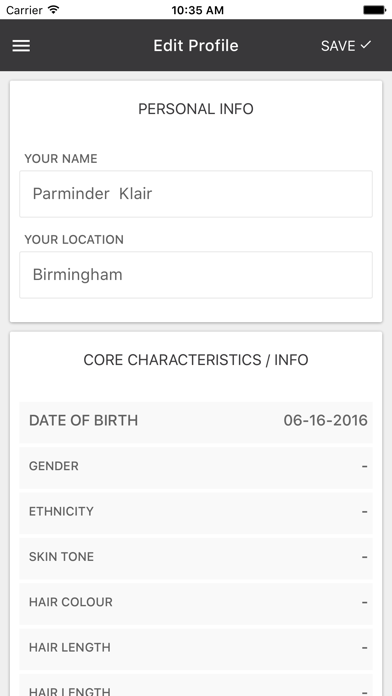Viewport: 392px width, 696px height.
Task: Tap the Carrier label in status bar
Action: click(x=25, y=10)
